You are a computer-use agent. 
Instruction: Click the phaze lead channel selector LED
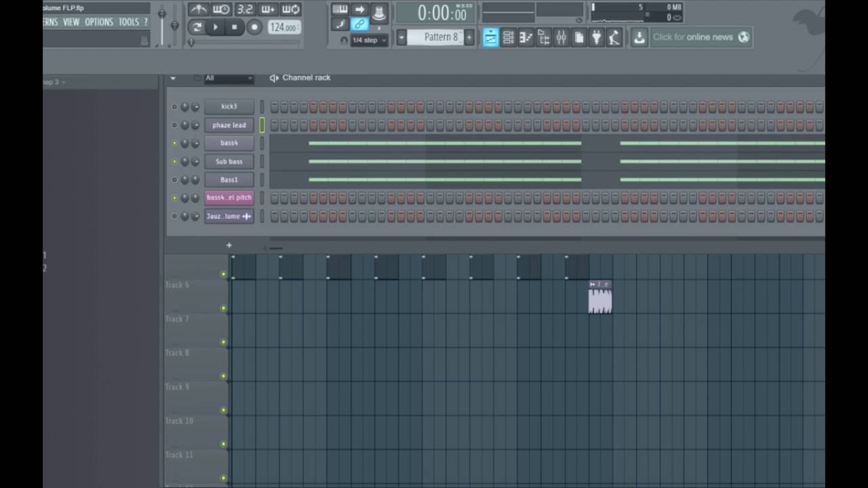pos(262,125)
